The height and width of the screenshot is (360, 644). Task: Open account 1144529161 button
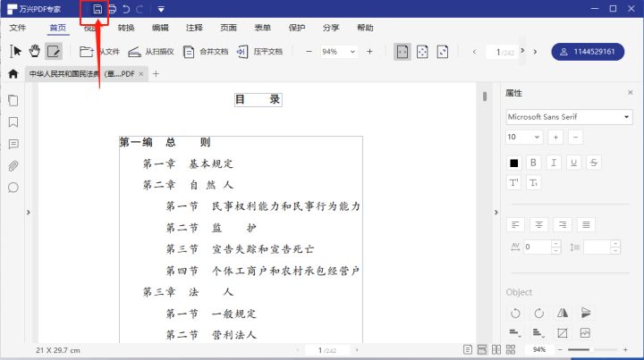coord(588,52)
